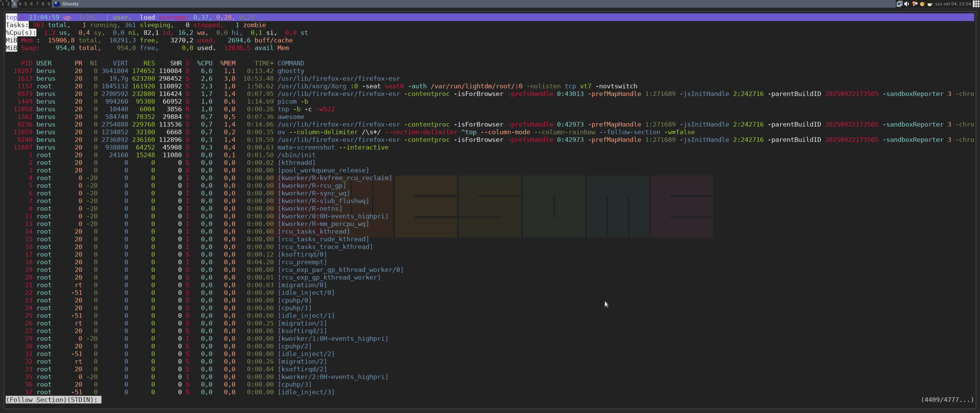
Task: Click the volume speaker tray icon
Action: 906,4
